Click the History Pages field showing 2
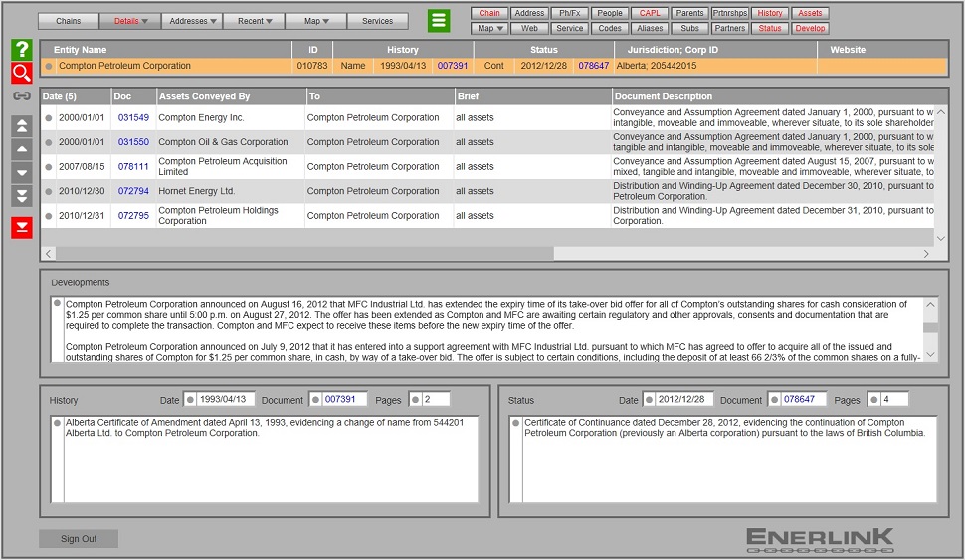 (x=436, y=400)
